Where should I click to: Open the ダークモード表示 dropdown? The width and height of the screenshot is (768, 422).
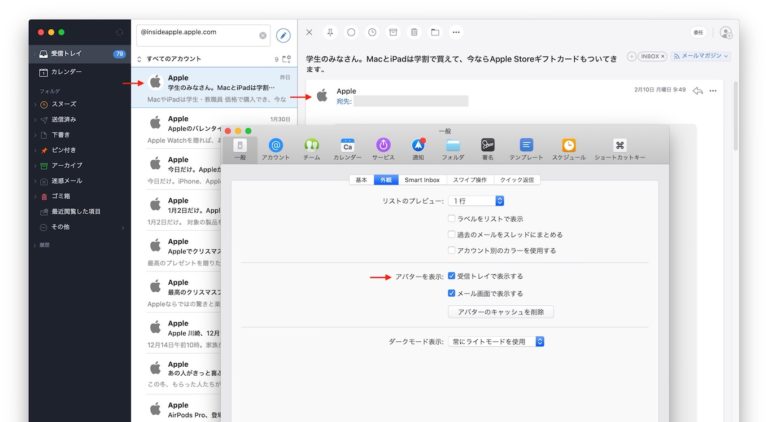tap(496, 342)
